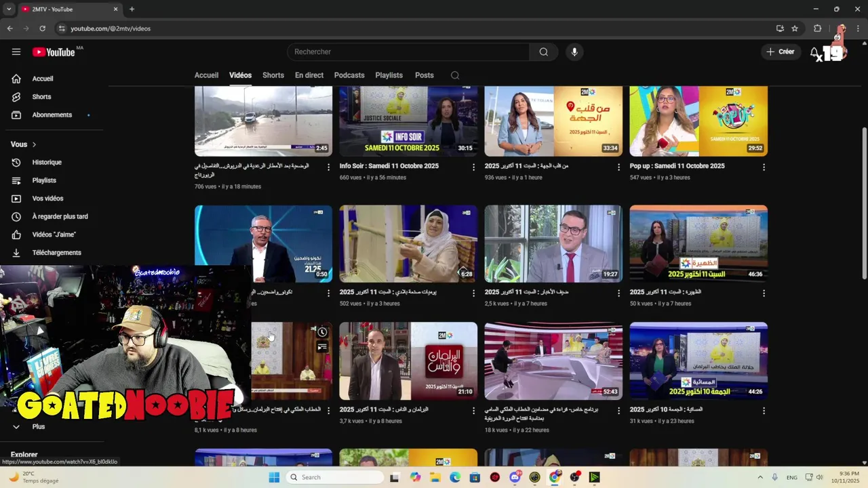This screenshot has width=868, height=488.
Task: Select the Vidéos channel tab
Action: click(240, 75)
